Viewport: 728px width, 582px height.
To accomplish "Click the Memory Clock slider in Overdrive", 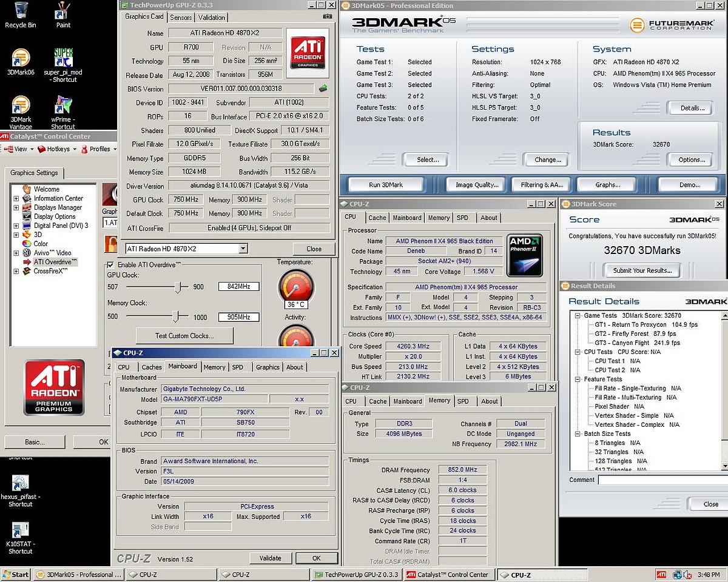I will tap(175, 316).
